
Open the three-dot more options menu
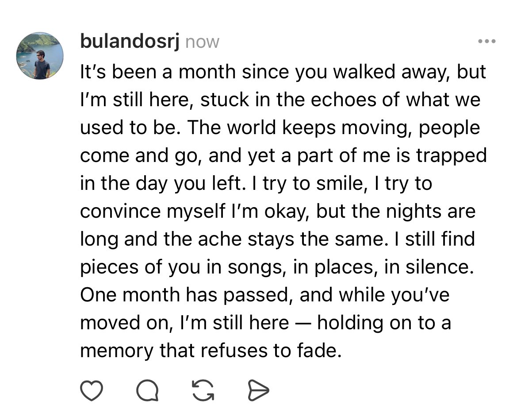(x=486, y=41)
